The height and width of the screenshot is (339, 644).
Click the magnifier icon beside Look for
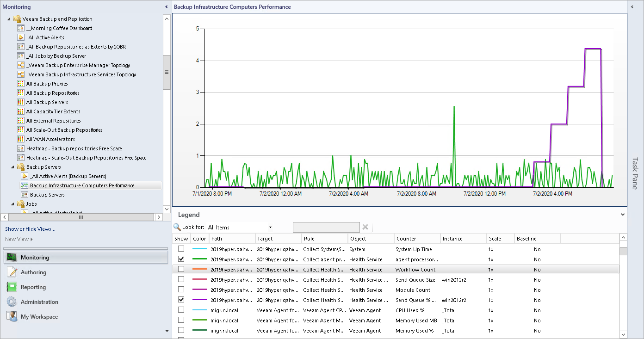[177, 227]
